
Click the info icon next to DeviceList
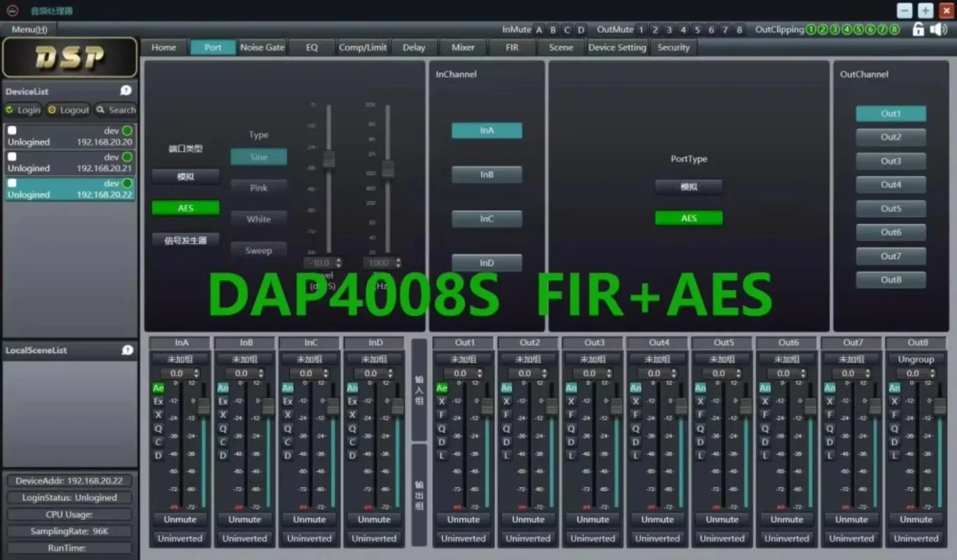[x=125, y=90]
